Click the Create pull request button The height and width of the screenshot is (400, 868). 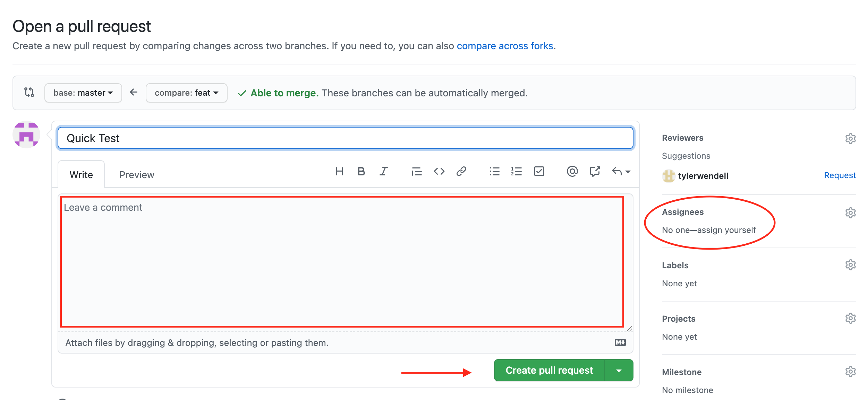(549, 371)
